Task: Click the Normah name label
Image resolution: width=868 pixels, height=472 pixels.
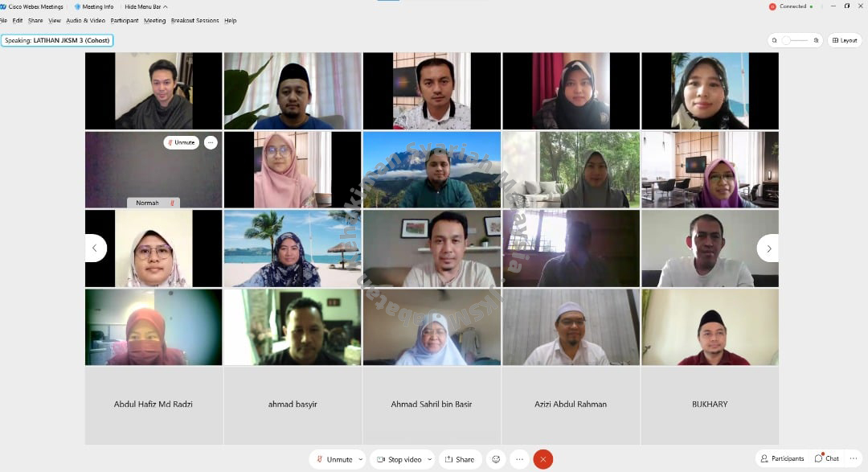Action: pos(147,203)
